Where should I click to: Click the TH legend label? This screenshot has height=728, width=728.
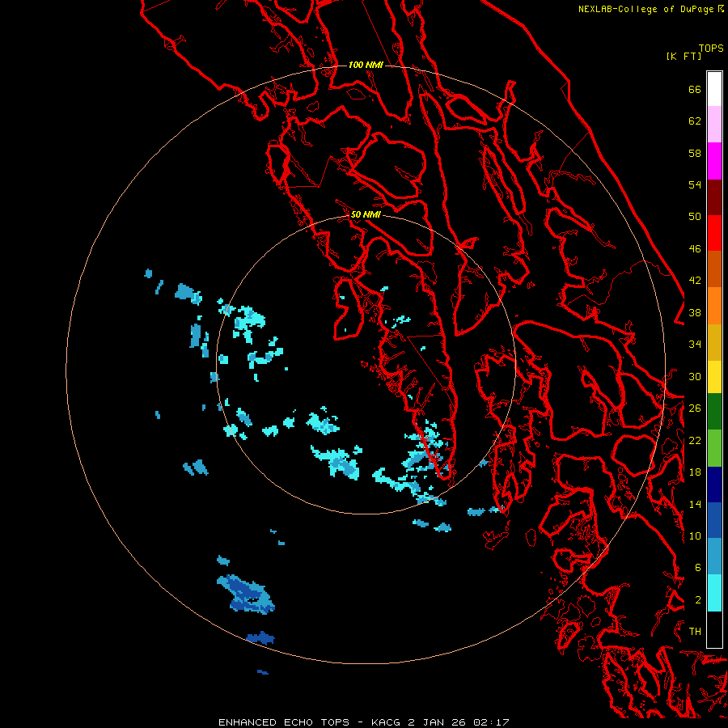coord(695,632)
